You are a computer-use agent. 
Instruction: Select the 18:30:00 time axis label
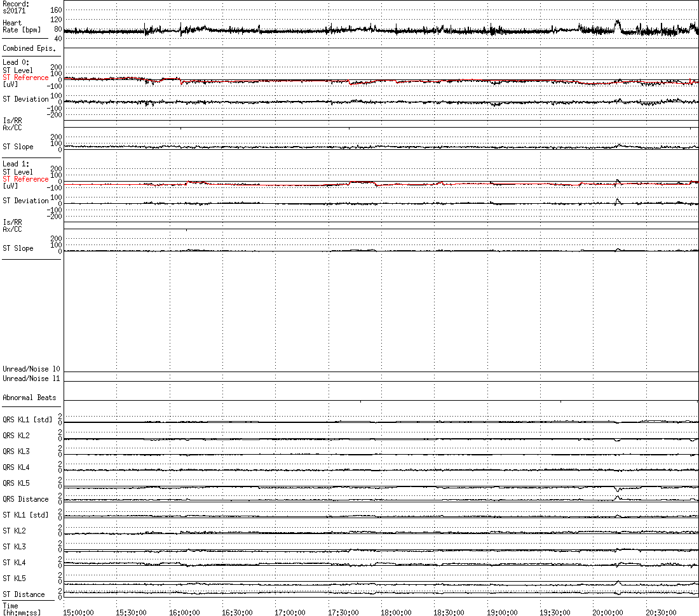[x=449, y=612]
